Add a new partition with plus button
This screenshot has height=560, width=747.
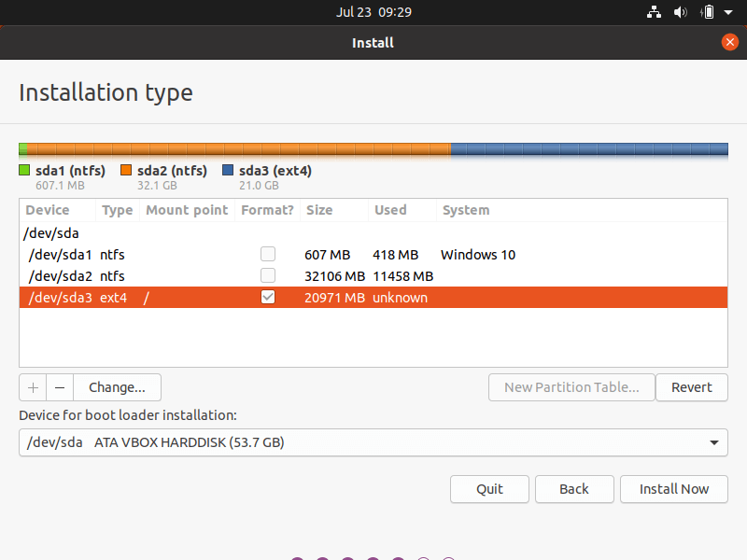tap(33, 387)
